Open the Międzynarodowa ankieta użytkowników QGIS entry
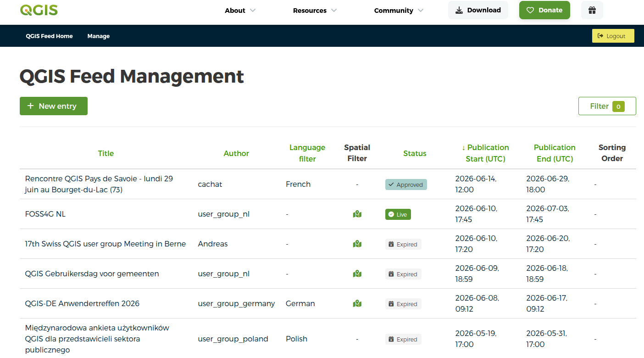Viewport: 644px width, 358px height. pyautogui.click(x=97, y=339)
